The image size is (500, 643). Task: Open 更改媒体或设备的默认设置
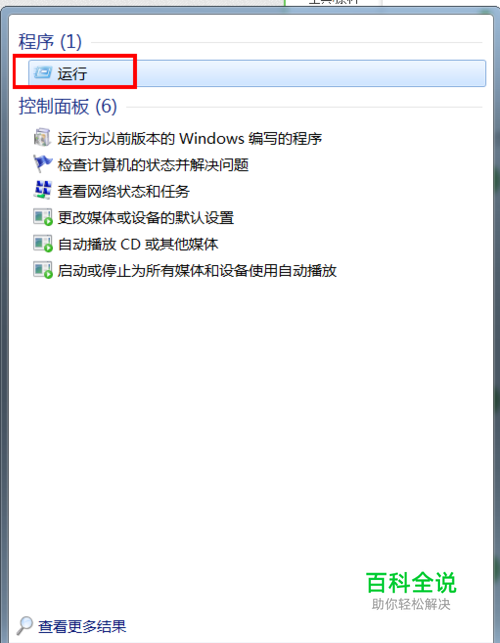pyautogui.click(x=146, y=217)
